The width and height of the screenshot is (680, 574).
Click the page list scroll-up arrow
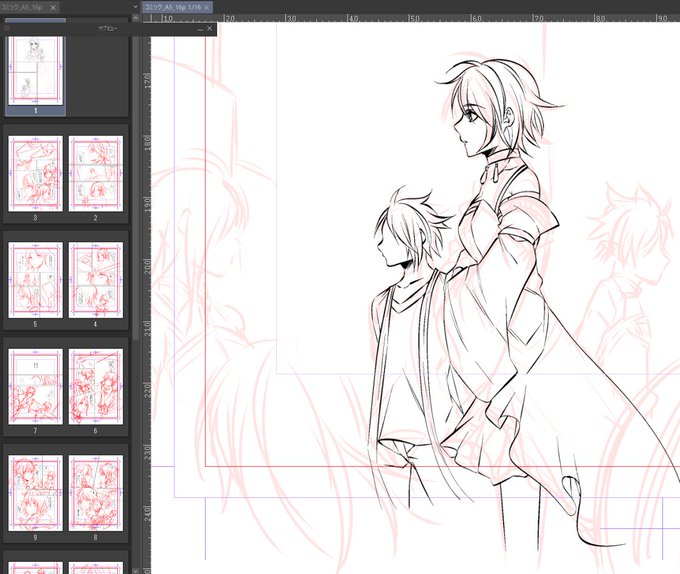click(x=136, y=18)
